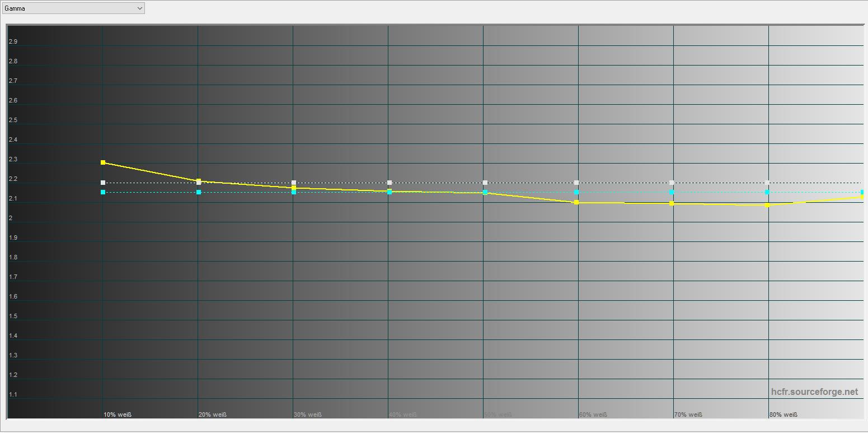Click the white reference marker at 10% weiß
The height and width of the screenshot is (433, 868).
point(103,183)
